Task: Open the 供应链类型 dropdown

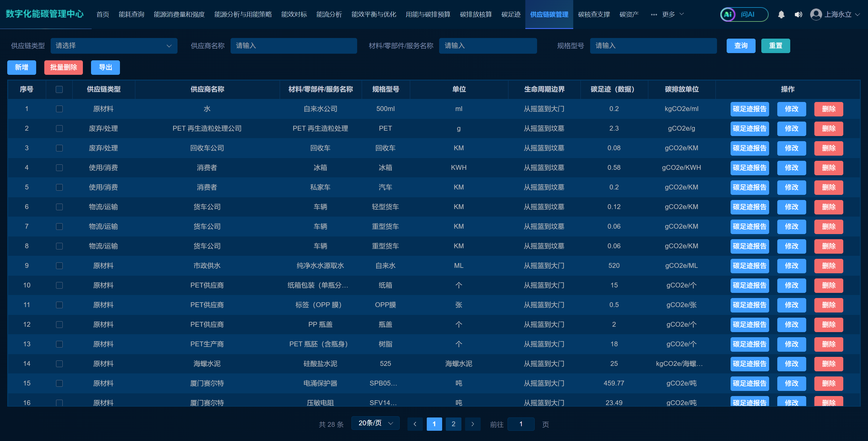Action: click(x=114, y=46)
